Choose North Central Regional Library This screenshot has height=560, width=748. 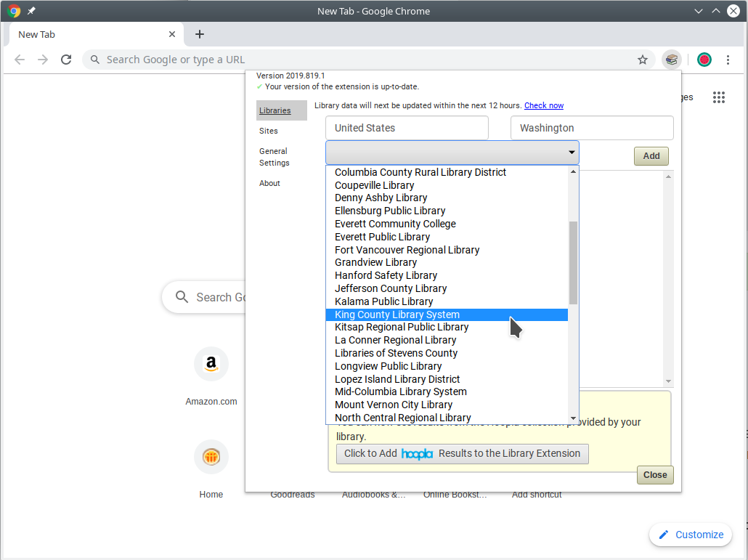click(x=447, y=418)
